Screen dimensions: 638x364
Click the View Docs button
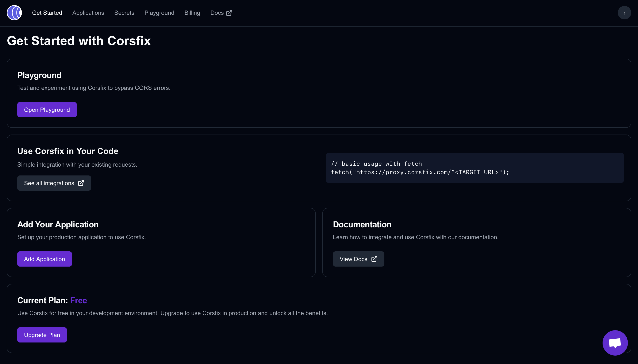[358, 259]
